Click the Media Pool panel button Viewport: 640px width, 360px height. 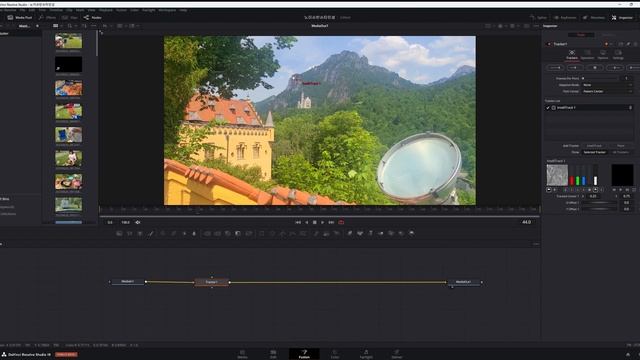[x=20, y=18]
